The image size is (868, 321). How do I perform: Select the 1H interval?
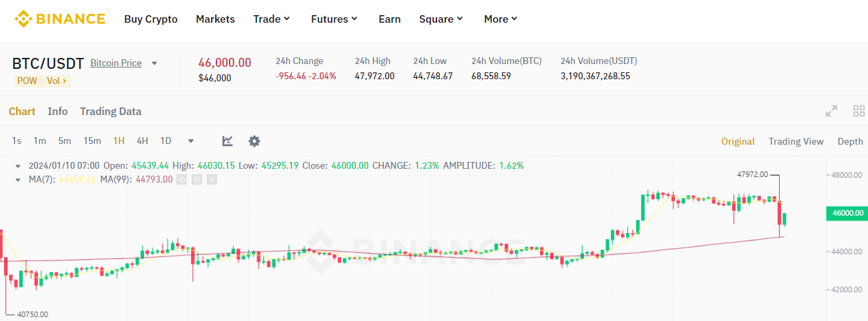(119, 141)
